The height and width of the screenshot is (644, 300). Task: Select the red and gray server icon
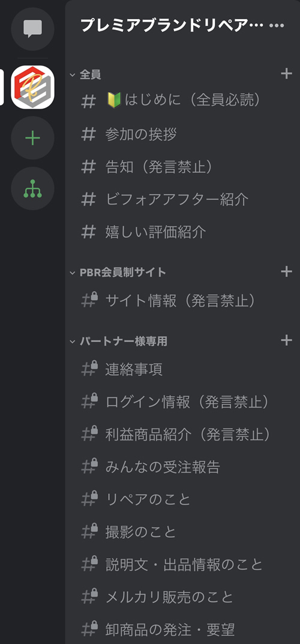click(32, 88)
